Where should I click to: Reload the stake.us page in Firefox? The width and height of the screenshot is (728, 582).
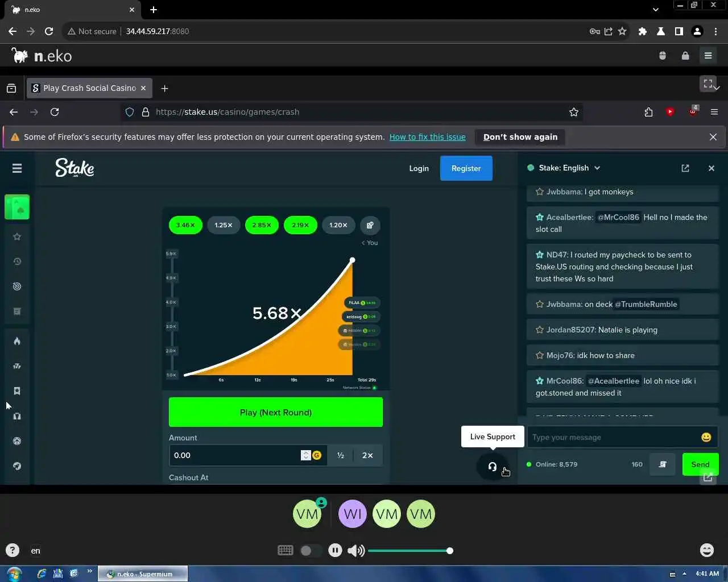(55, 112)
